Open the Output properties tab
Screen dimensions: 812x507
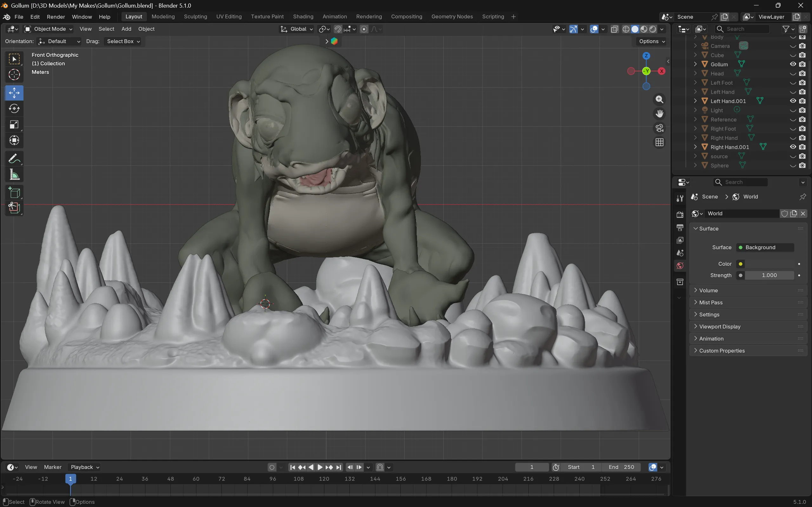click(x=680, y=227)
